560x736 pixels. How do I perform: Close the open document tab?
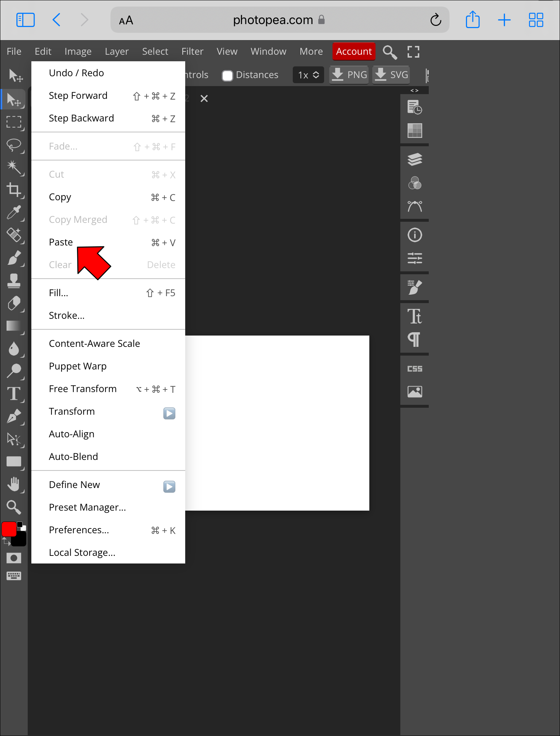(204, 98)
